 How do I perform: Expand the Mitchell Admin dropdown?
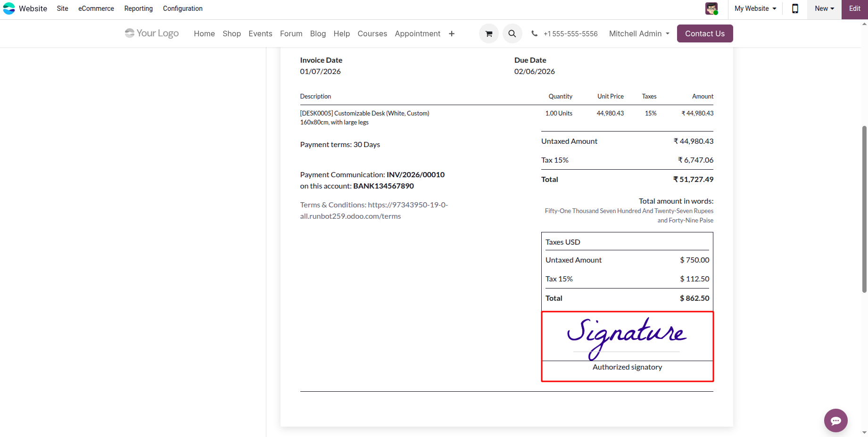coord(639,33)
